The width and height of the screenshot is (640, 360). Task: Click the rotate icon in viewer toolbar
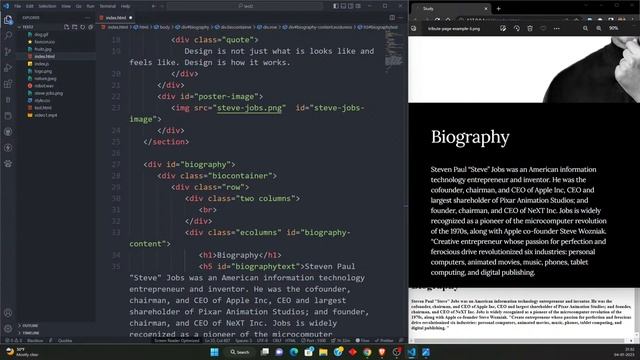(x=517, y=29)
